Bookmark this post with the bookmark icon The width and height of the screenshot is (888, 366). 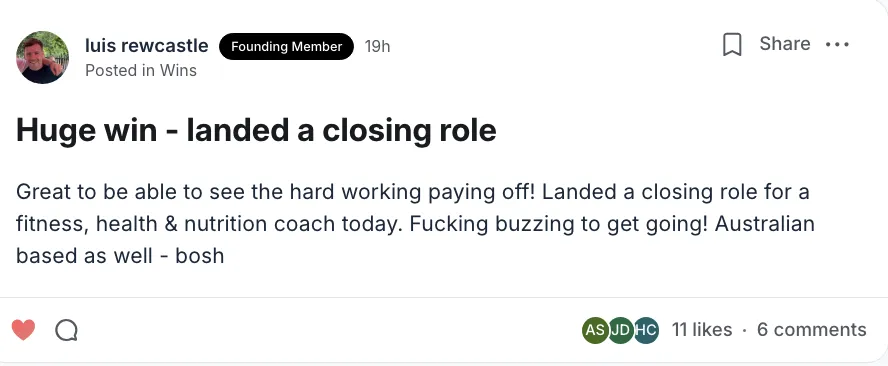coord(732,44)
